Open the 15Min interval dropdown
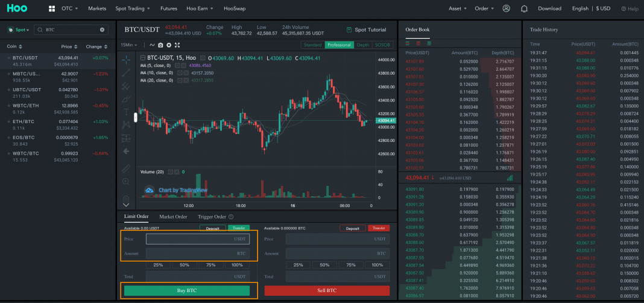This screenshot has height=303, width=644. pos(129,45)
